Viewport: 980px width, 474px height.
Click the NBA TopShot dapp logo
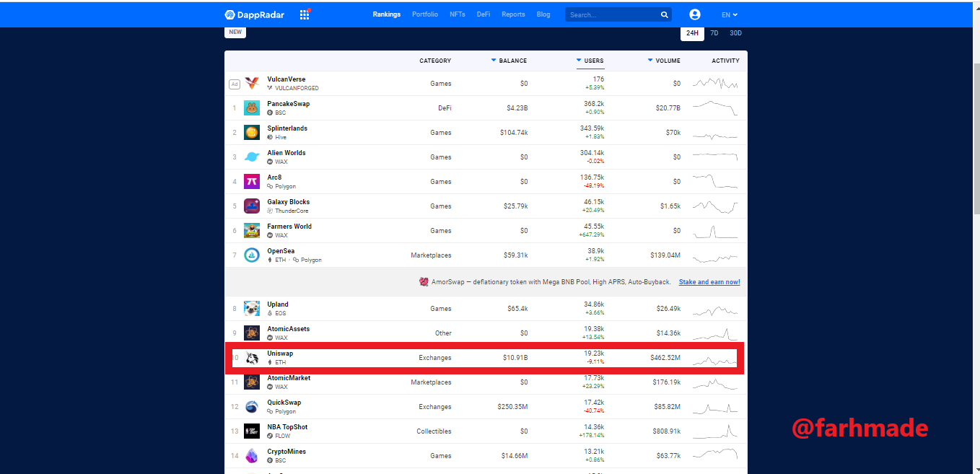[252, 431]
